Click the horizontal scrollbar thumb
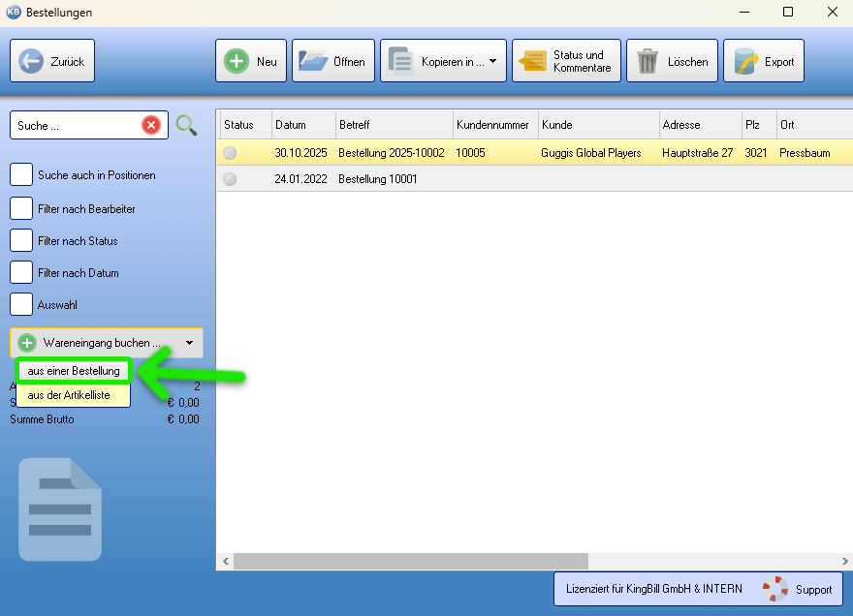The width and height of the screenshot is (853, 616). pos(410,561)
